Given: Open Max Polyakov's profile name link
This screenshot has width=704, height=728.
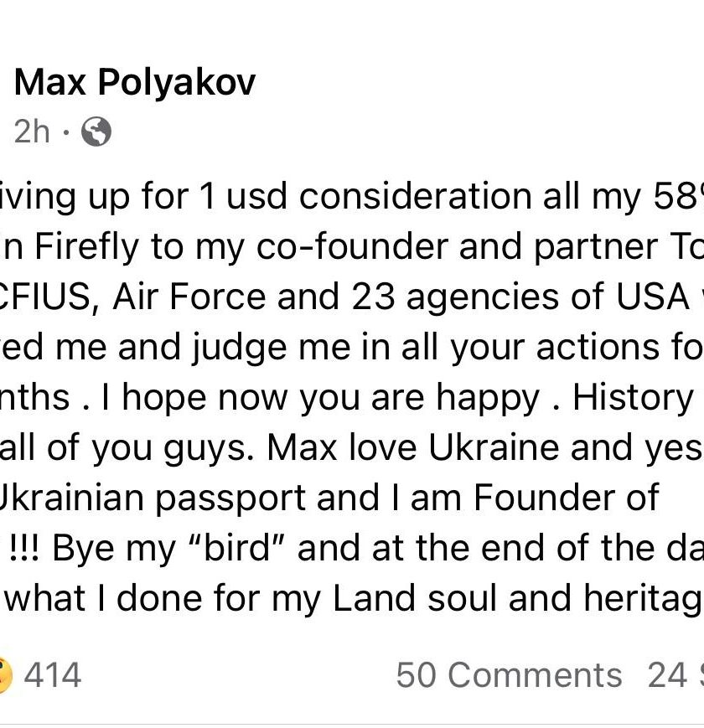Looking at the screenshot, I should pos(135,83).
